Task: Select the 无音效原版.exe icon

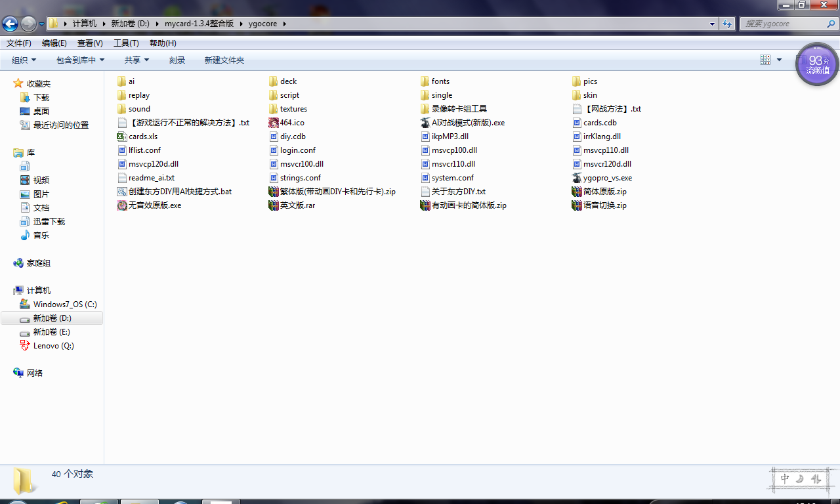Action: (x=121, y=205)
